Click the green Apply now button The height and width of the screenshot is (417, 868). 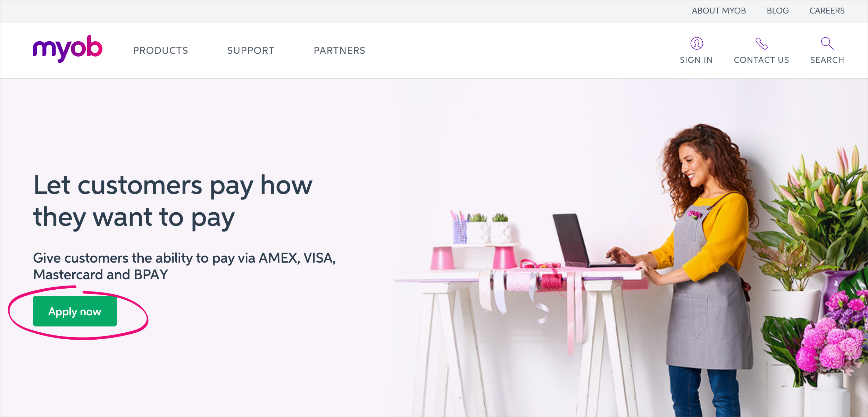(x=75, y=311)
